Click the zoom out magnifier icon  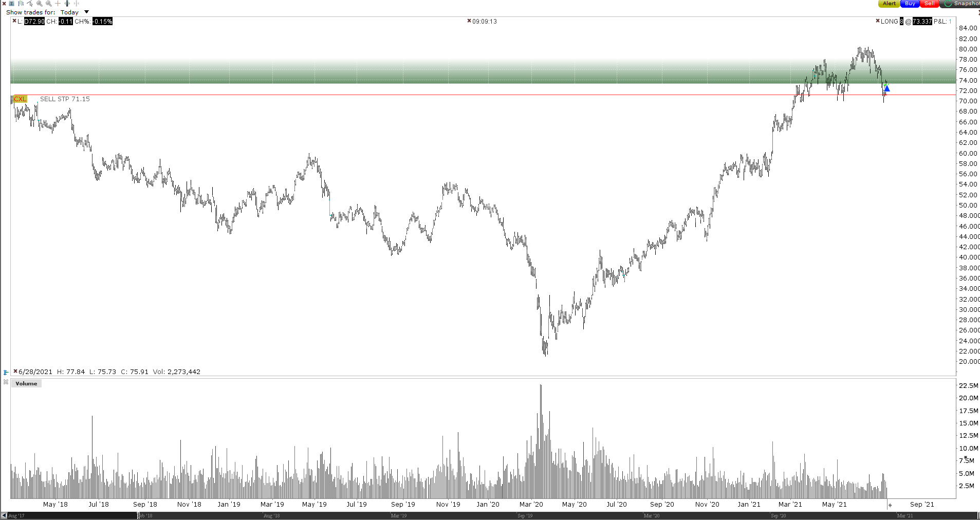tap(49, 4)
